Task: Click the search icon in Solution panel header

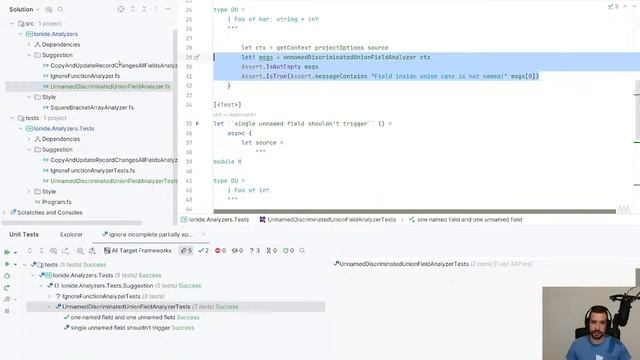Action: pos(60,9)
